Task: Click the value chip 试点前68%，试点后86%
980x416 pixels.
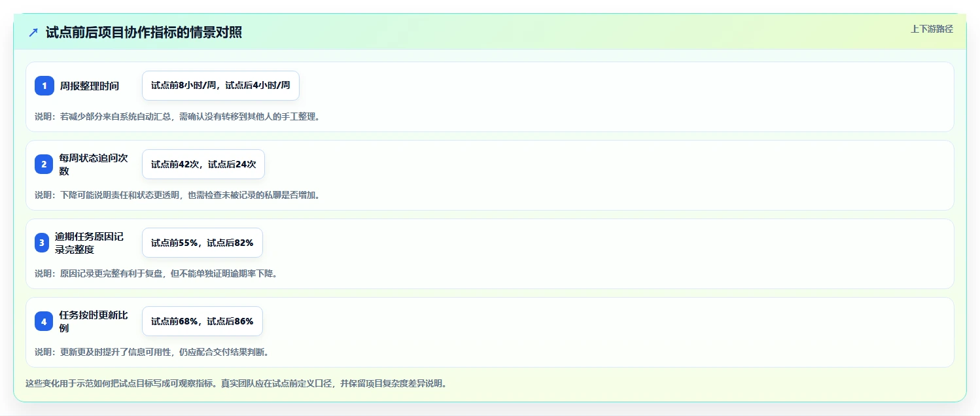Action: click(x=202, y=321)
